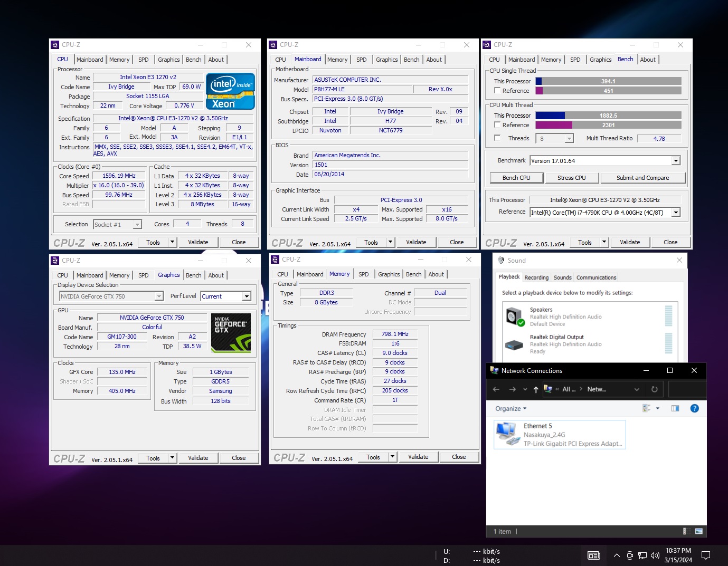Image resolution: width=728 pixels, height=566 pixels.
Task: Open the Threads count dropdown showing 8
Action: pos(569,139)
